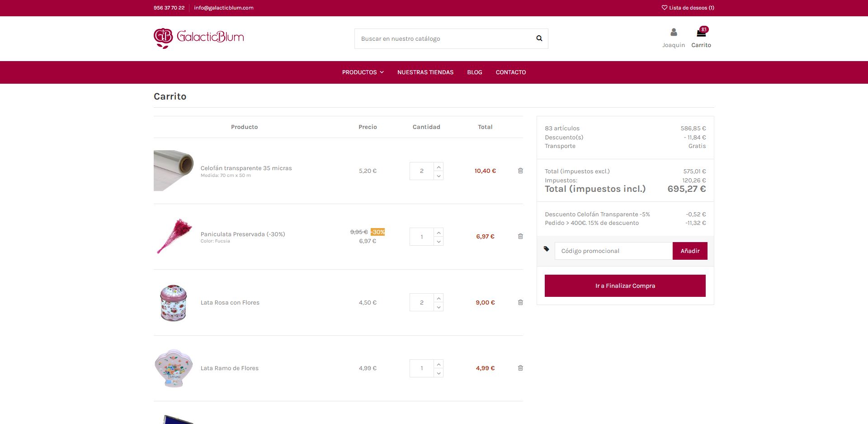Image resolution: width=868 pixels, height=424 pixels.
Task: Open the CONTACTO page
Action: coord(511,72)
